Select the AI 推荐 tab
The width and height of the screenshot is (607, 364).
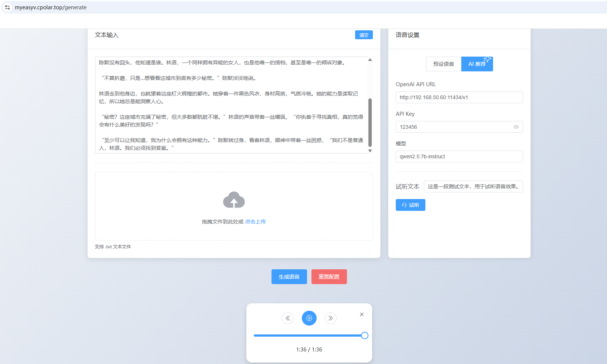477,64
